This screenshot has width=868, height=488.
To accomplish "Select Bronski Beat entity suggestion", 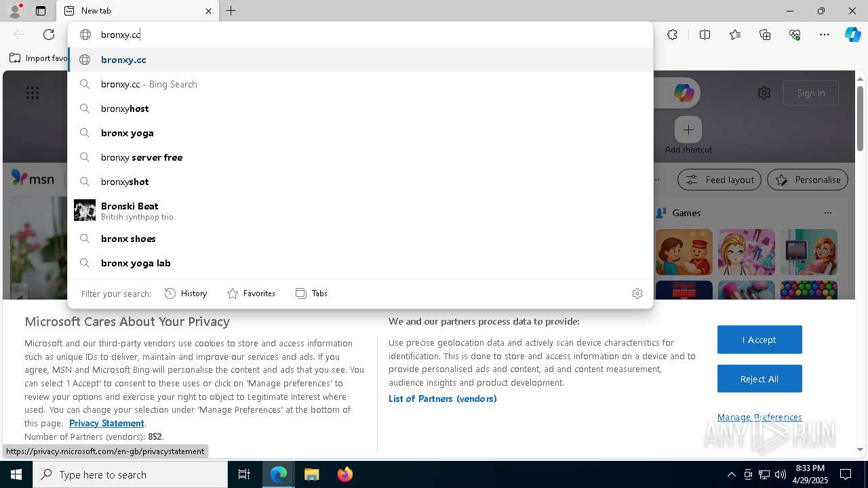I will click(x=360, y=210).
